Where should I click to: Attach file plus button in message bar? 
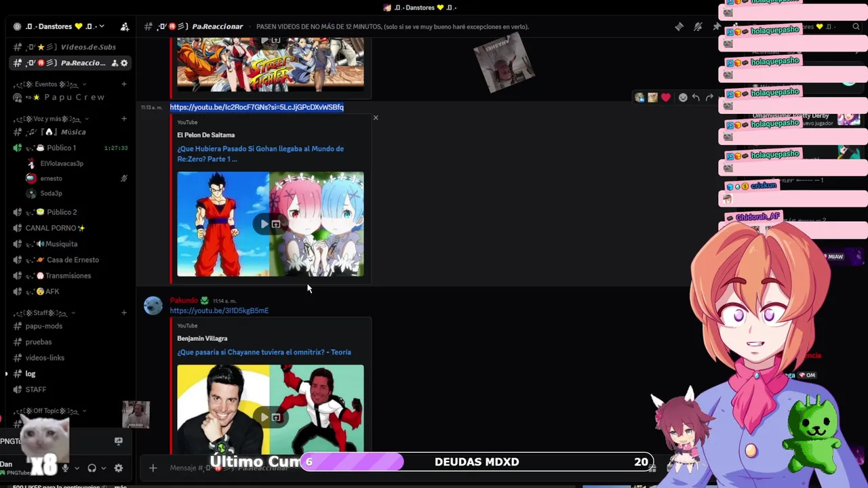tap(153, 468)
